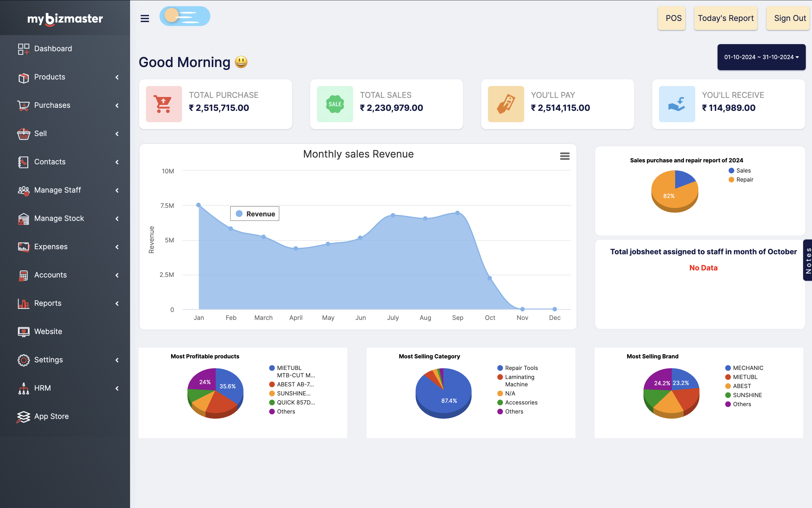Expand the Products submenu chevron
812x508 pixels.
coord(117,77)
